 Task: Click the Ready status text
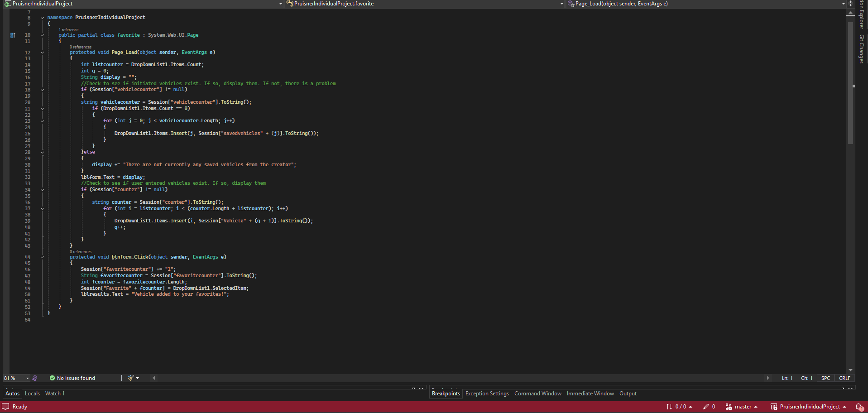tap(20, 407)
